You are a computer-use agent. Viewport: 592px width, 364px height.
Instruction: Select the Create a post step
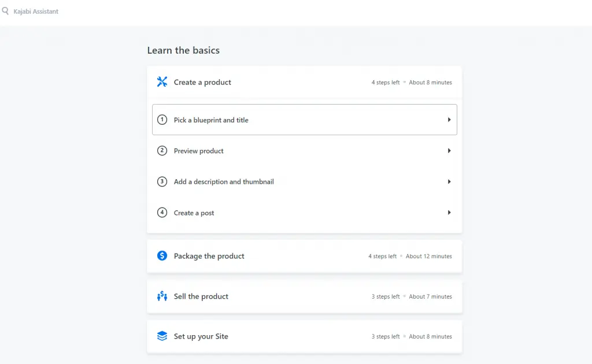pyautogui.click(x=194, y=213)
